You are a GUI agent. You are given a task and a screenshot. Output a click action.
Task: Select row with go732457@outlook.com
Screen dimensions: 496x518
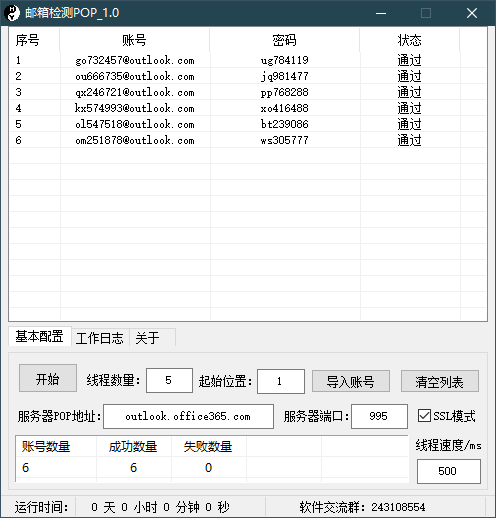[247, 60]
